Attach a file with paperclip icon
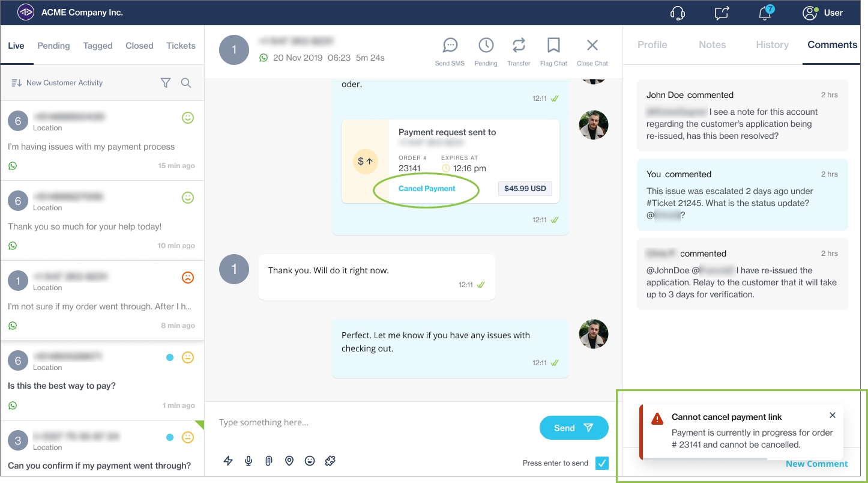The width and height of the screenshot is (868, 483). click(269, 461)
